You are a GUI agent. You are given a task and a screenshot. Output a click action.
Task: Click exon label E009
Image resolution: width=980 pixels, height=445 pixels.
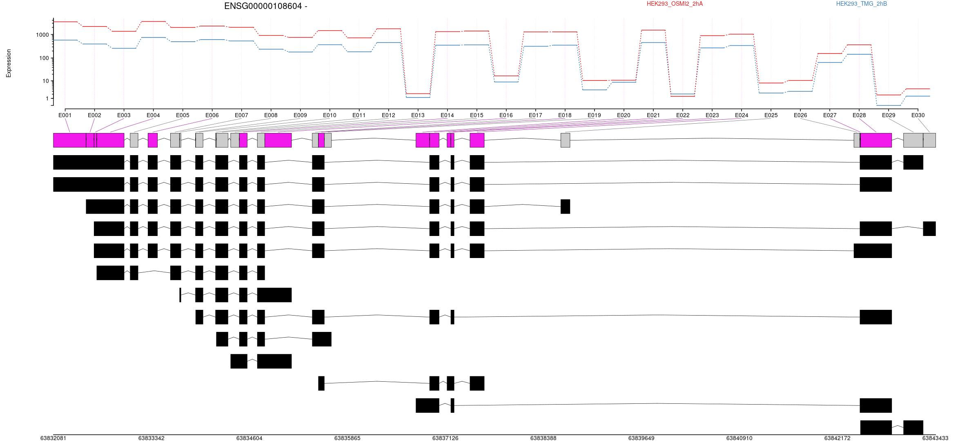(300, 115)
